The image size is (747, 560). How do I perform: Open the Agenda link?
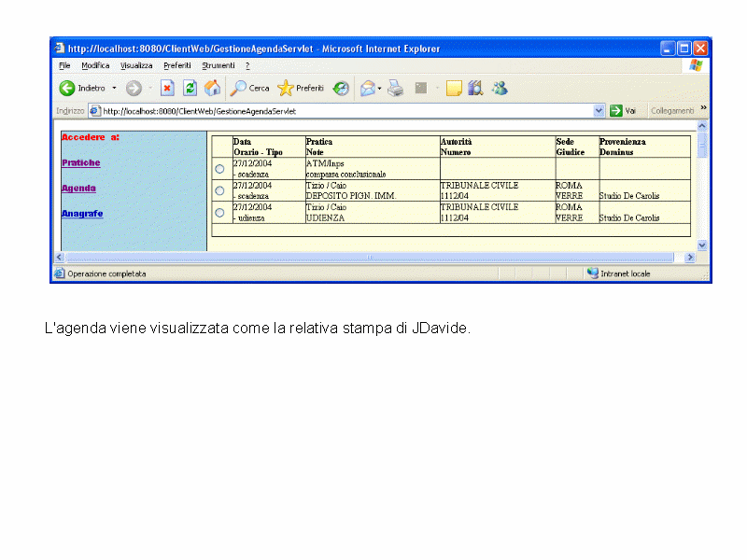click(x=78, y=189)
